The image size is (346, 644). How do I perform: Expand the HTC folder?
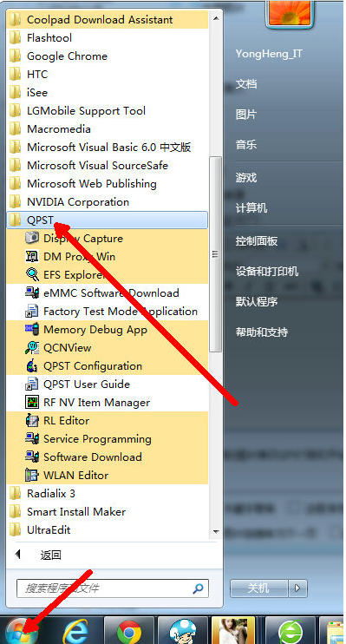point(108,75)
